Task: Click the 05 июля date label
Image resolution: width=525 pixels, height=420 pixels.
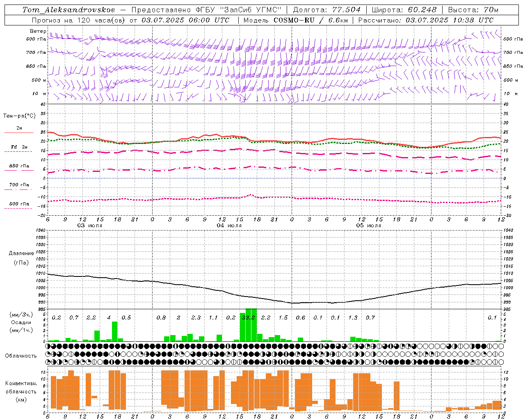Action: [368, 226]
